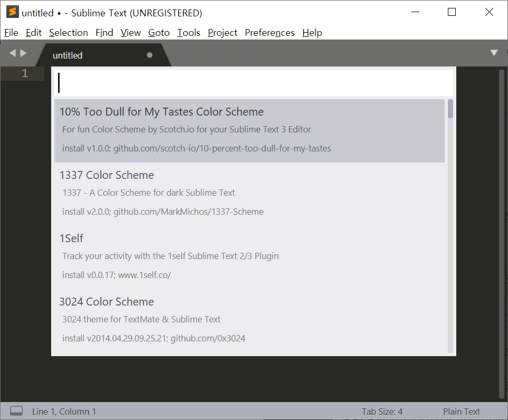508x420 pixels.
Task: Go to next tab with right arrow
Action: 23,53
